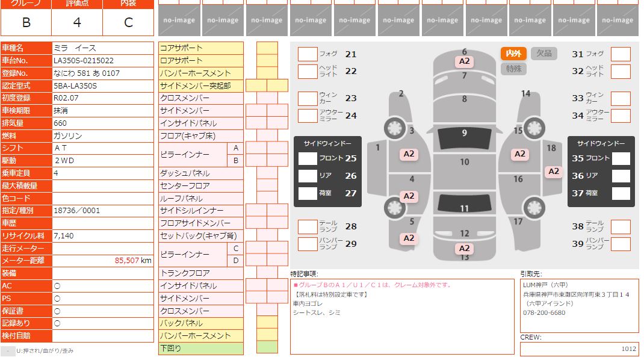644x357 pixels.
Task: Switch to the 内外 tab
Action: click(513, 54)
